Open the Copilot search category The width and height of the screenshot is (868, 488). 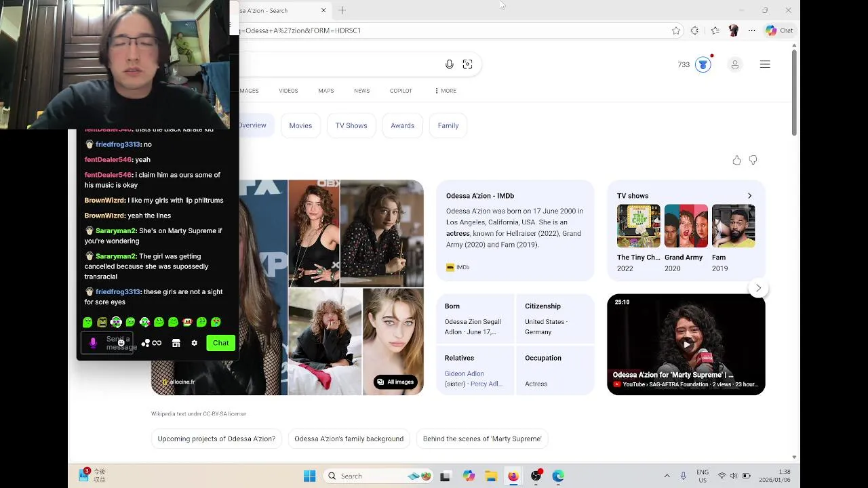point(401,91)
